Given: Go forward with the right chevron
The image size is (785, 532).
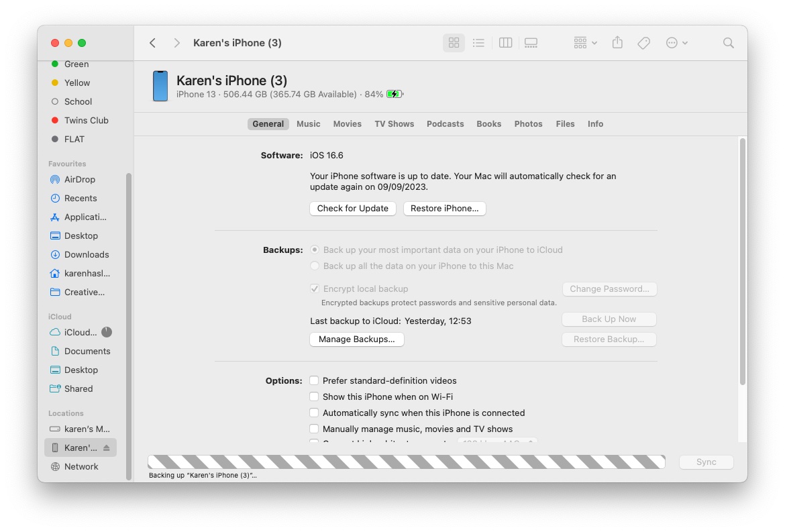Looking at the screenshot, I should pyautogui.click(x=176, y=43).
